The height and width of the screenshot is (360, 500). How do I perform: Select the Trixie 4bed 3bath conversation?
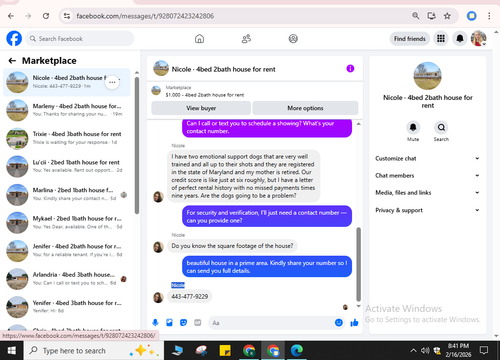coord(67,138)
